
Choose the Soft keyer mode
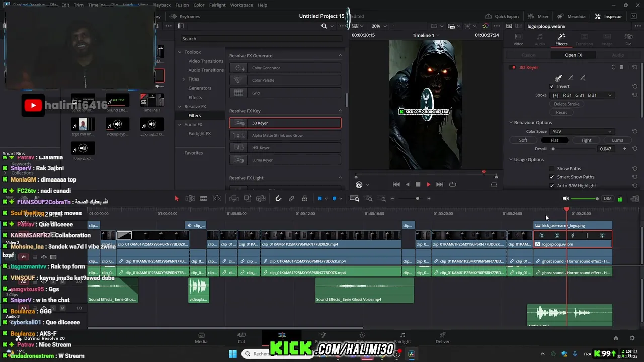pos(523,140)
